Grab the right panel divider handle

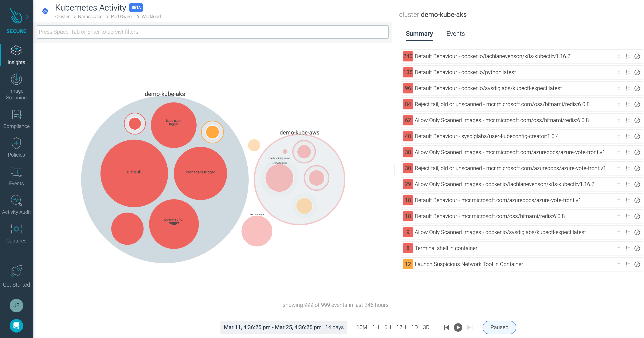click(x=394, y=170)
